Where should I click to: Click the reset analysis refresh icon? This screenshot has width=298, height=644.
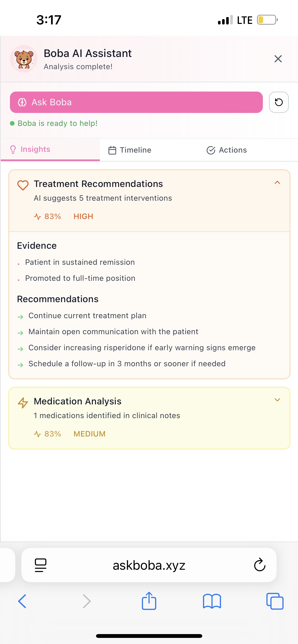[279, 102]
